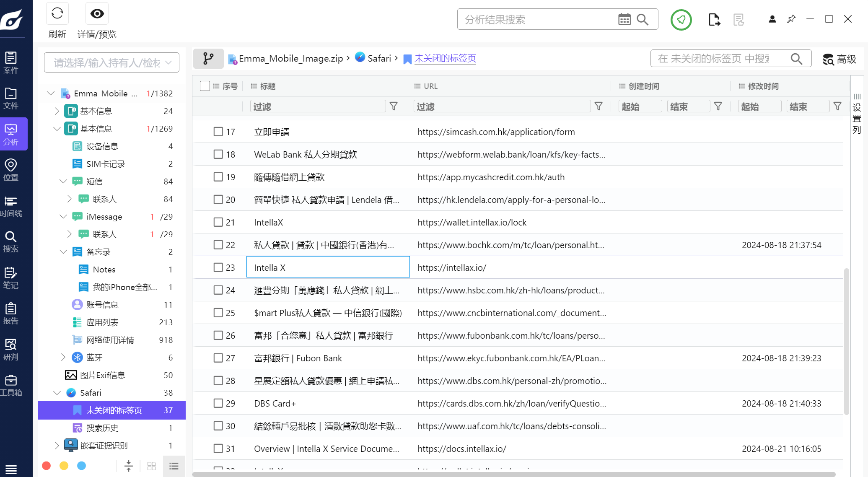
Task: Click the Advanced (高级) search button
Action: 839,59
